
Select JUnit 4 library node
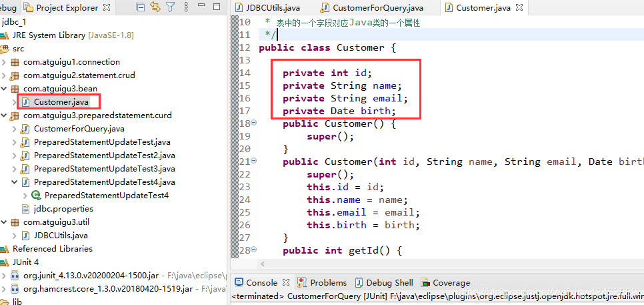[25, 262]
